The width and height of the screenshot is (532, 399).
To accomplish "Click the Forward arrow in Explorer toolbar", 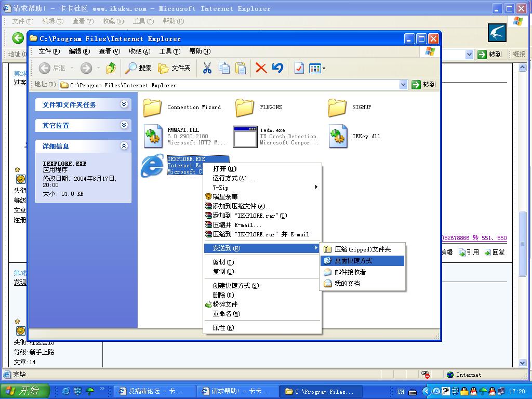I will click(x=86, y=68).
